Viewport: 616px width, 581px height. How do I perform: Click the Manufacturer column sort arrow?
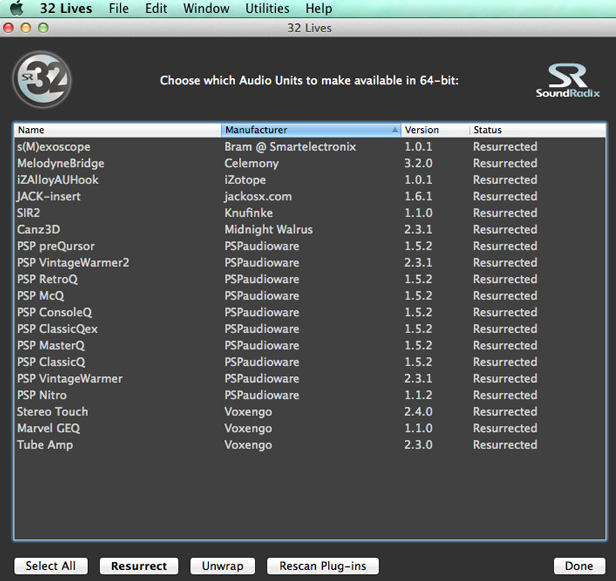tap(394, 130)
